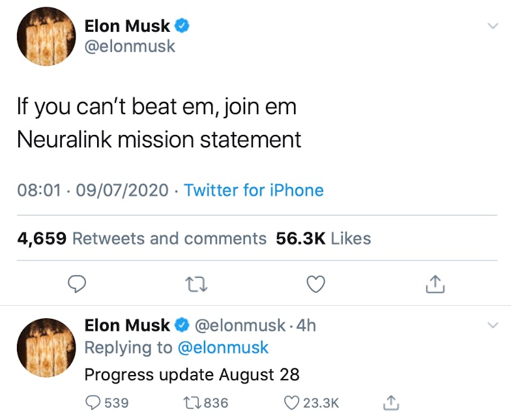The width and height of the screenshot is (511, 420).
Task: View the 4,659 Retweets and comments
Action: [x=141, y=238]
